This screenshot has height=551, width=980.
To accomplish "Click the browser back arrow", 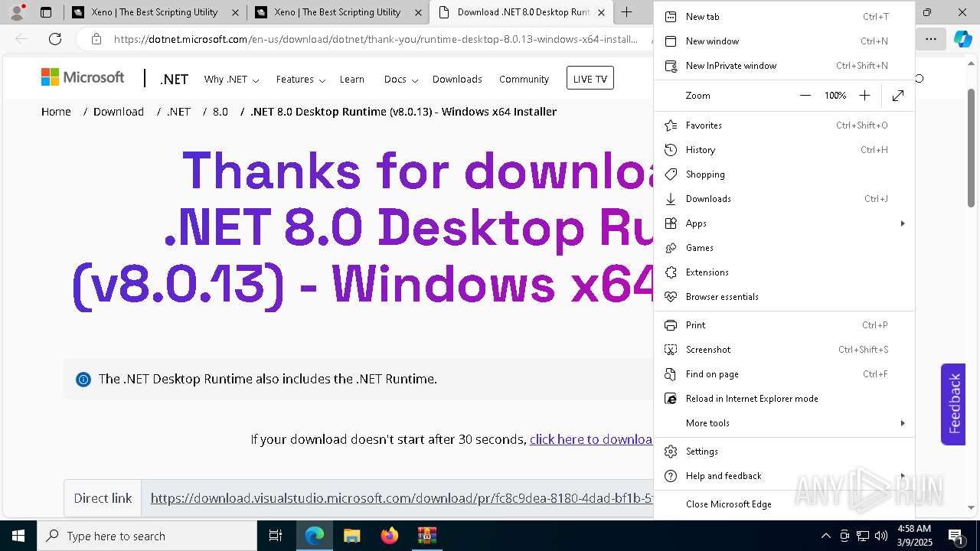I will point(21,39).
